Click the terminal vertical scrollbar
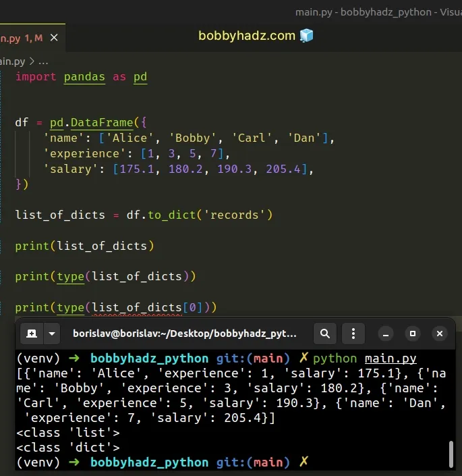Image resolution: width=462 pixels, height=476 pixels. (x=451, y=454)
